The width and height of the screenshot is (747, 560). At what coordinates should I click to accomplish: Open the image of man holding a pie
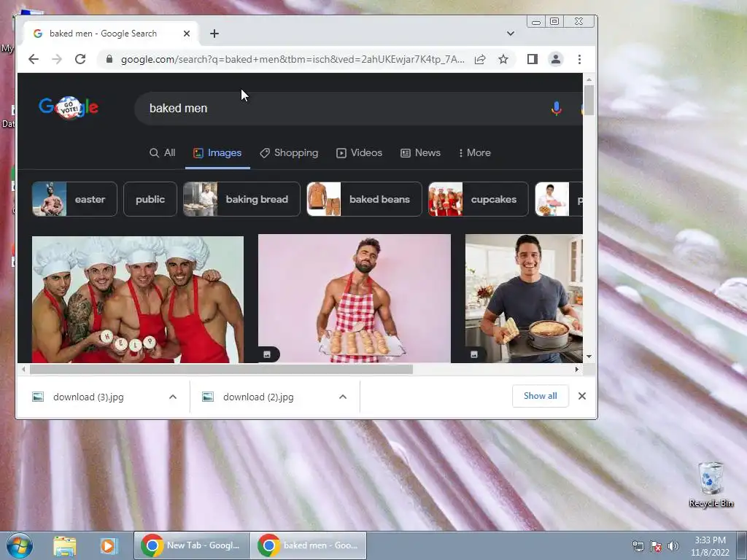pyautogui.click(x=524, y=298)
